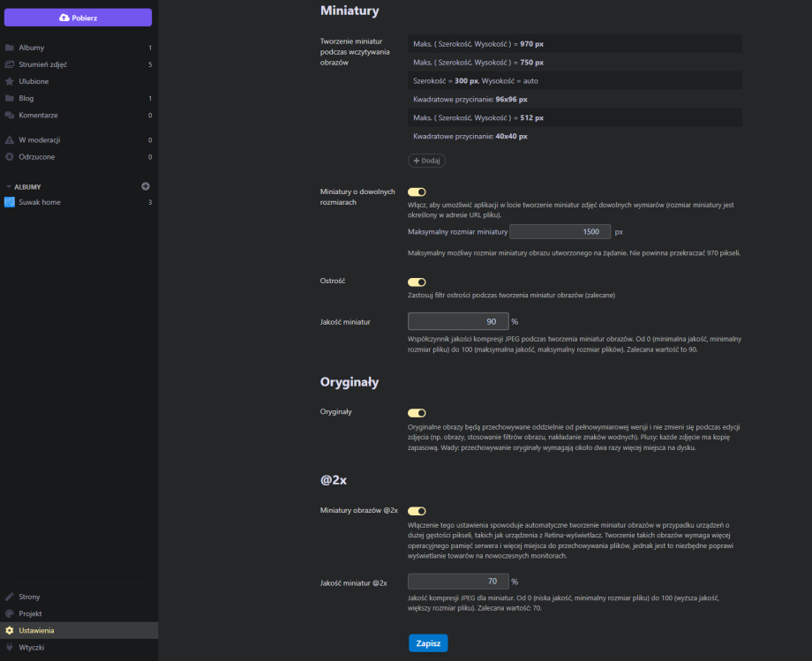The width and height of the screenshot is (812, 661).
Task: Click the Wtyczki plug icon
Action: pos(9,647)
